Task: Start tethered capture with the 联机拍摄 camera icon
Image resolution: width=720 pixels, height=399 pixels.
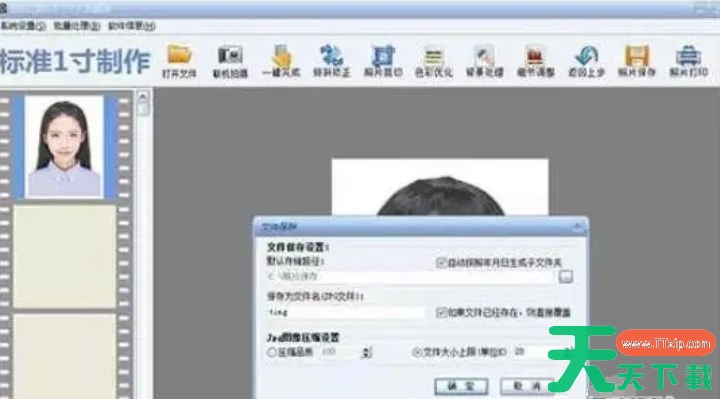Action: coord(230,61)
